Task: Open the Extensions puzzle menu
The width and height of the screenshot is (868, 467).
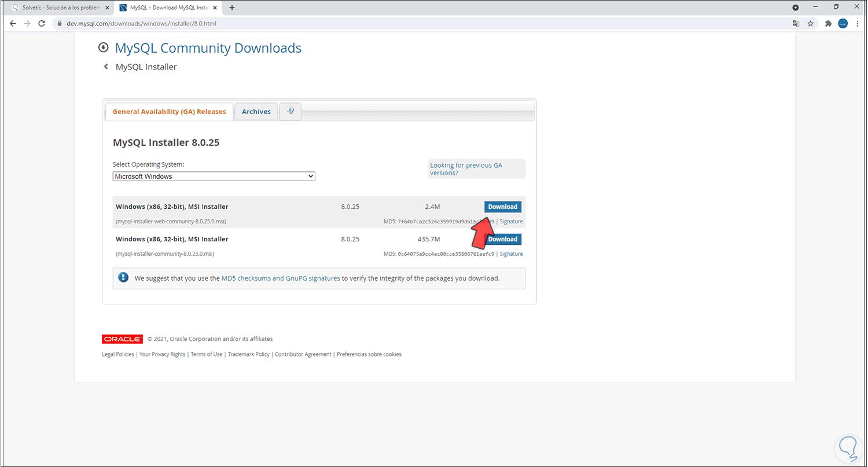Action: point(828,24)
